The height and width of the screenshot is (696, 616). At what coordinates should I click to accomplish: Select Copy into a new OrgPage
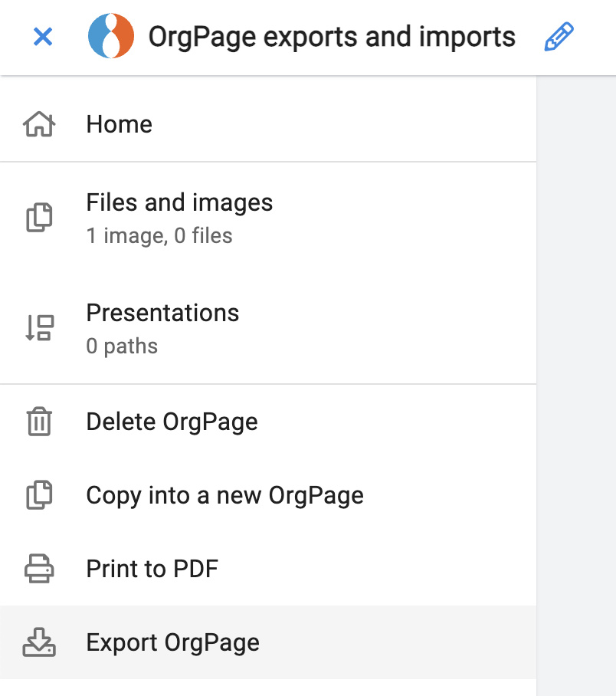[x=225, y=494]
